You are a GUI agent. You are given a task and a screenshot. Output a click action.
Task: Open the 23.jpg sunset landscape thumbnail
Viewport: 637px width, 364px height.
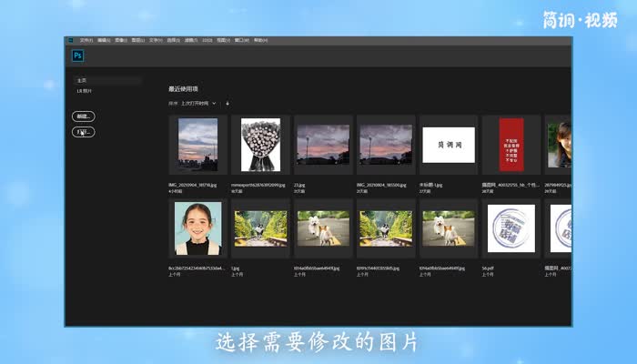(x=323, y=145)
